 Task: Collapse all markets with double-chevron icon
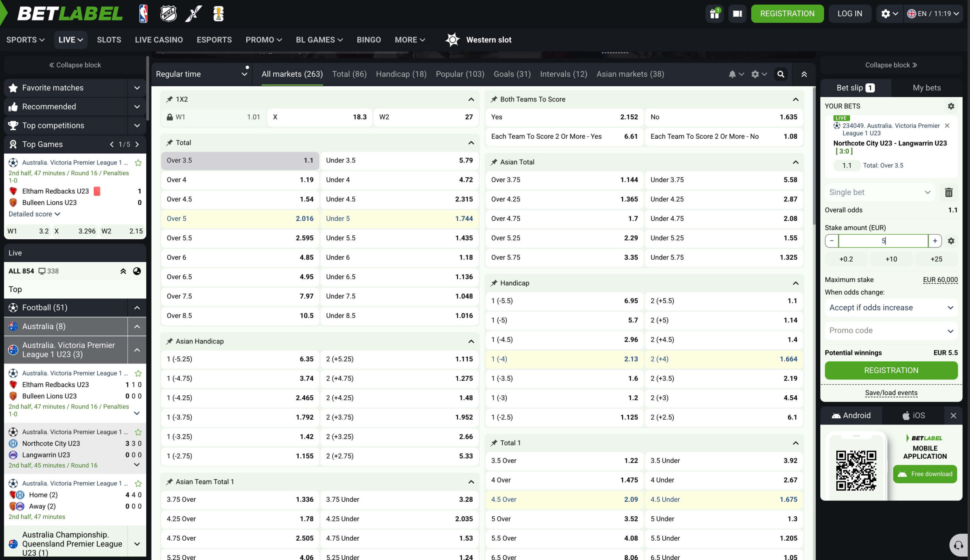804,74
